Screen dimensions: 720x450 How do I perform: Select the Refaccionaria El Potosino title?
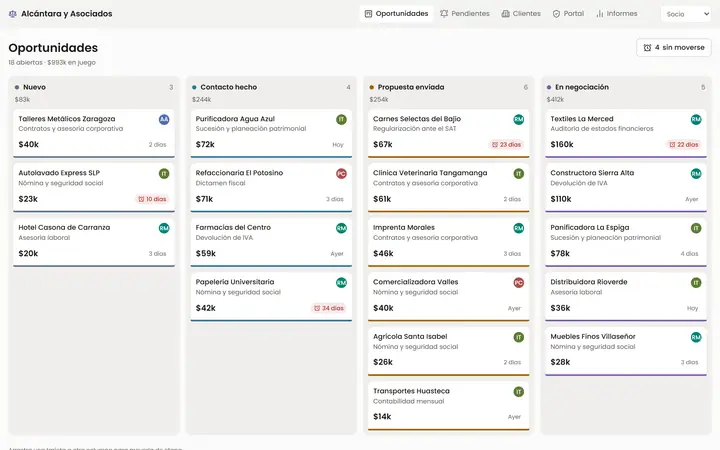(239, 173)
